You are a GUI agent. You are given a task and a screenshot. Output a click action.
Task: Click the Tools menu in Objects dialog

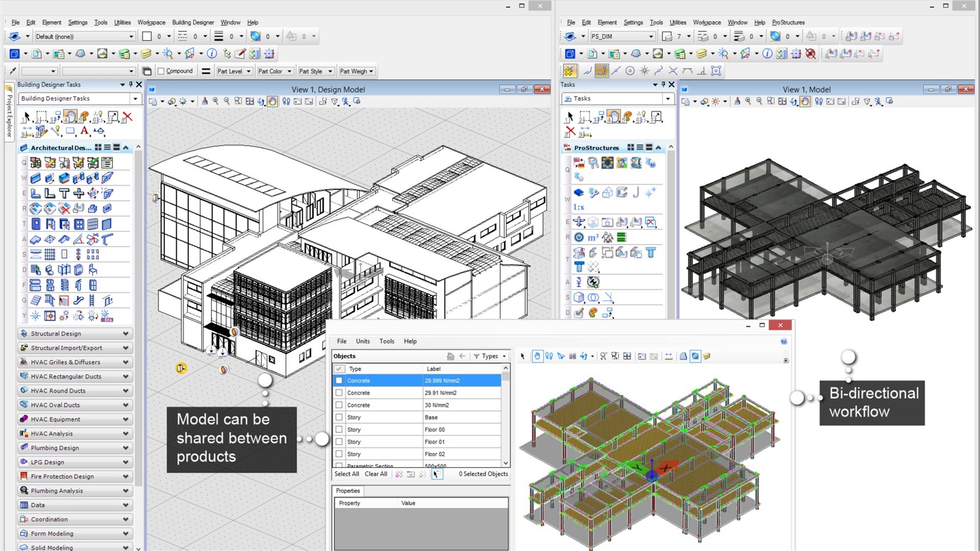(386, 341)
